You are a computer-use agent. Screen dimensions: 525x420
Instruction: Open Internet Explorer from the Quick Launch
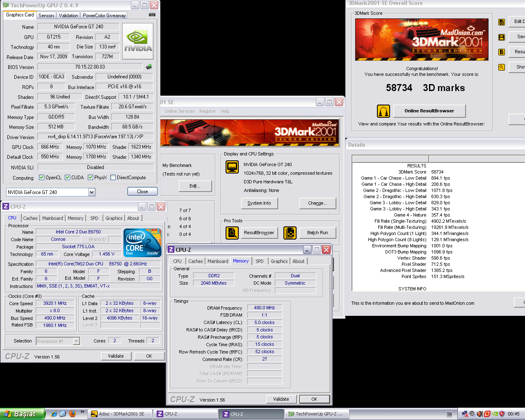point(54,414)
